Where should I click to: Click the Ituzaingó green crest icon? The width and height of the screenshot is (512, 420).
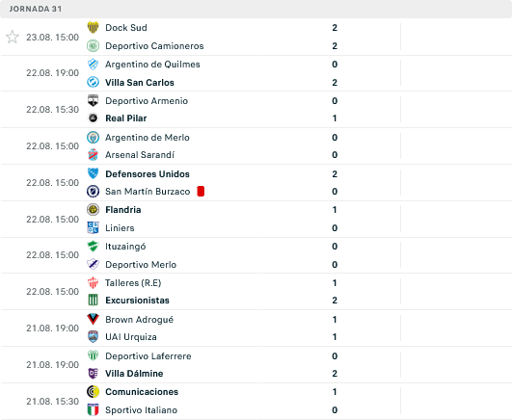(93, 246)
